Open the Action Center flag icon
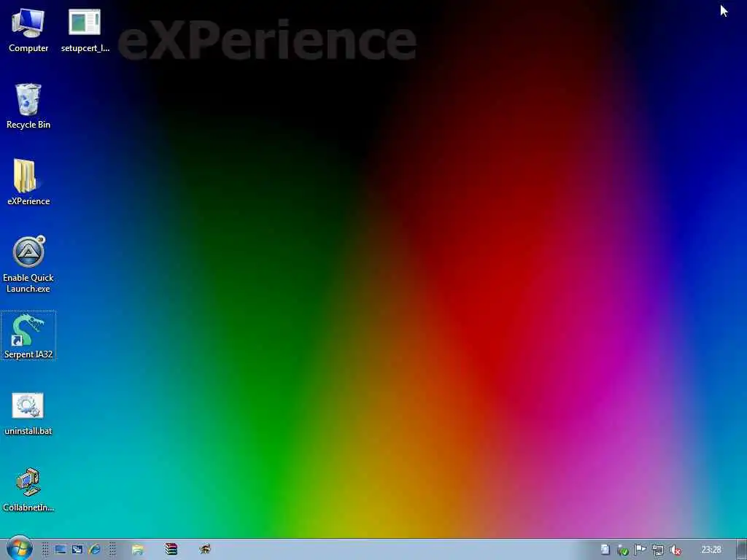The height and width of the screenshot is (560, 747). coord(640,550)
